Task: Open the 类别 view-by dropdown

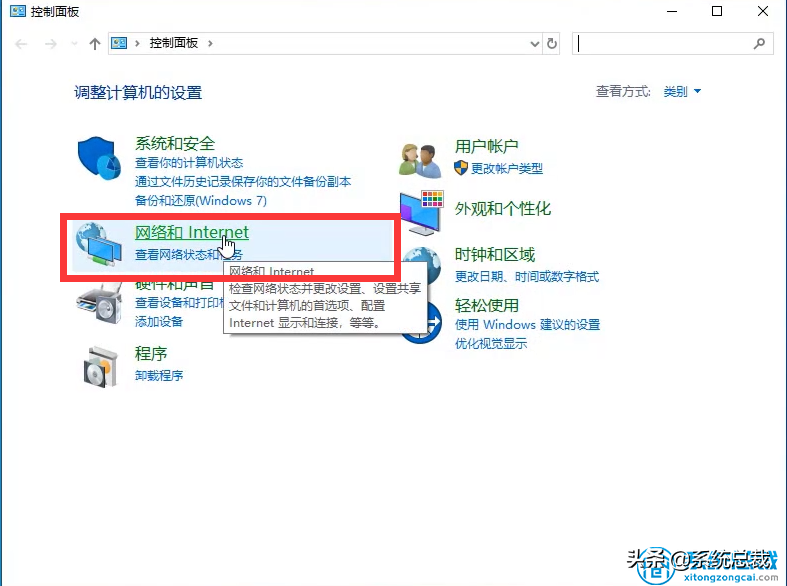Action: pyautogui.click(x=682, y=92)
